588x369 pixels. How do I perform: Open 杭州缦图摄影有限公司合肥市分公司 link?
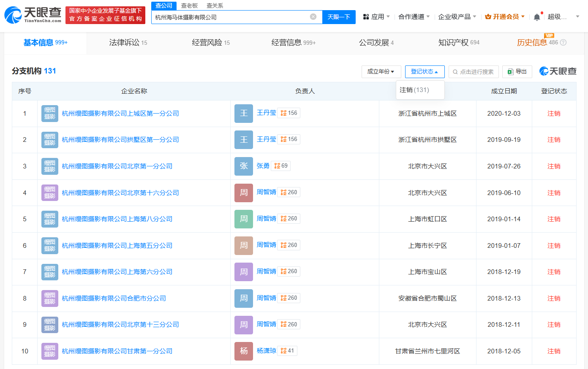(114, 298)
